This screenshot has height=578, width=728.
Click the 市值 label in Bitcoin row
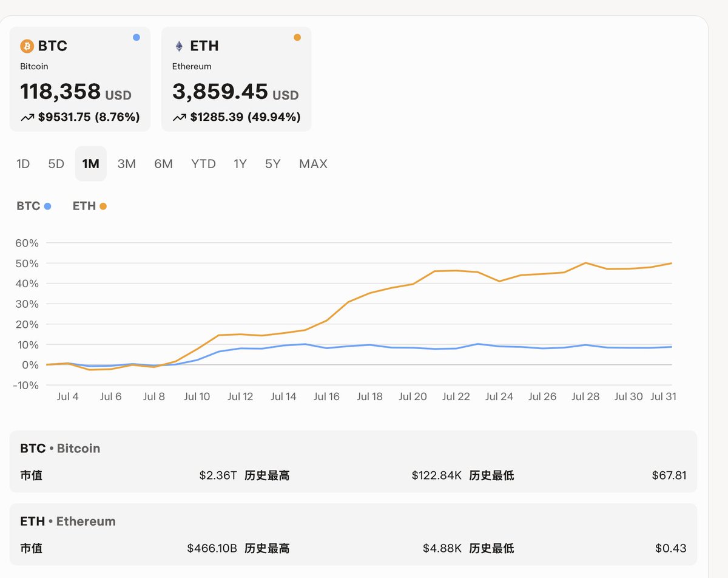coord(31,475)
